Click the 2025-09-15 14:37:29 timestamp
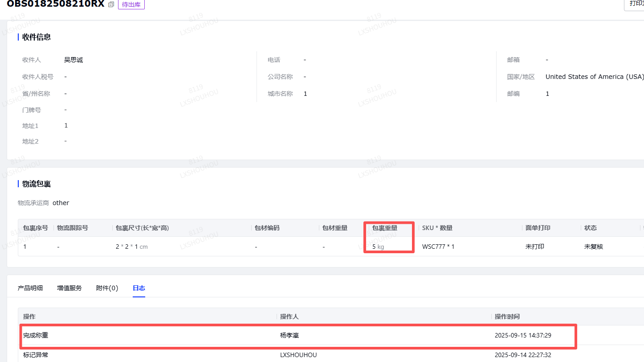 click(x=523, y=335)
